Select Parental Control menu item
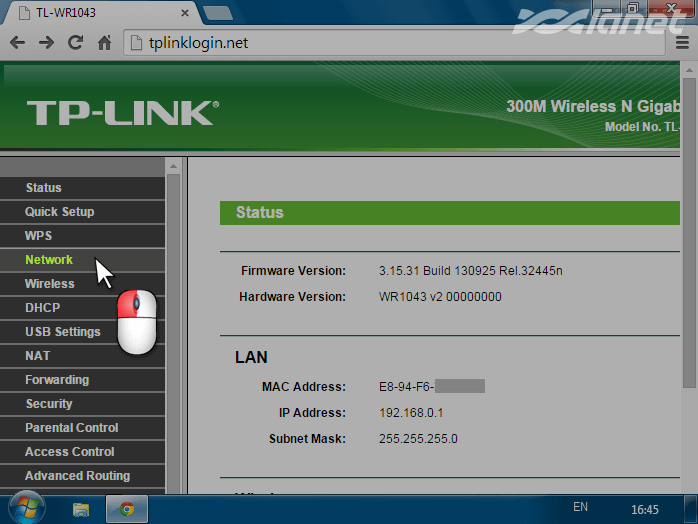The height and width of the screenshot is (524, 698). 72,428
